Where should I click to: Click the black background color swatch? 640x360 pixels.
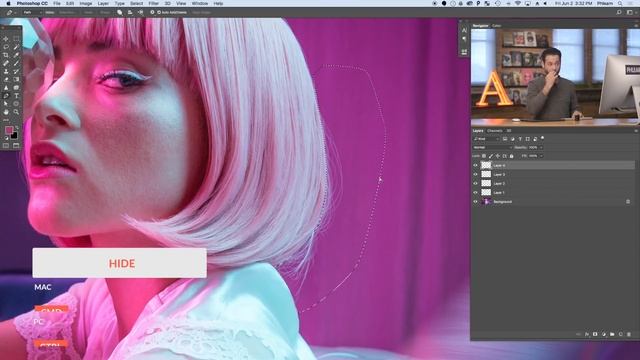click(x=14, y=135)
